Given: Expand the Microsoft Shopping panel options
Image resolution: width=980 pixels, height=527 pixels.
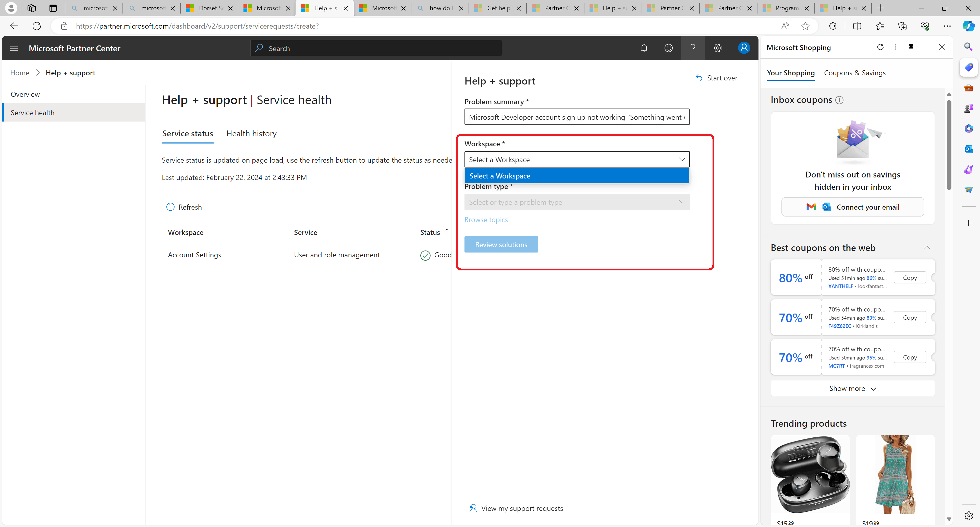Looking at the screenshot, I should point(895,47).
